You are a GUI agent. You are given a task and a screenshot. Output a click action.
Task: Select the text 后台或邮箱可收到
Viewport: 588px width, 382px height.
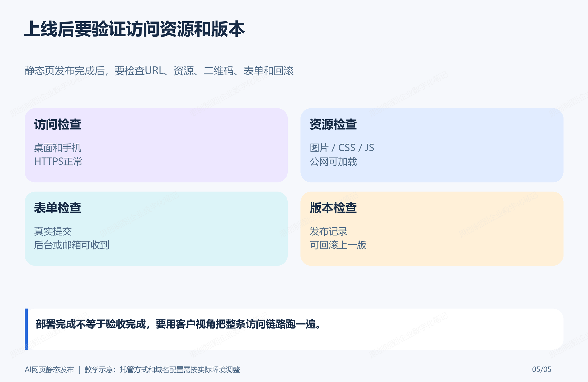tap(72, 245)
